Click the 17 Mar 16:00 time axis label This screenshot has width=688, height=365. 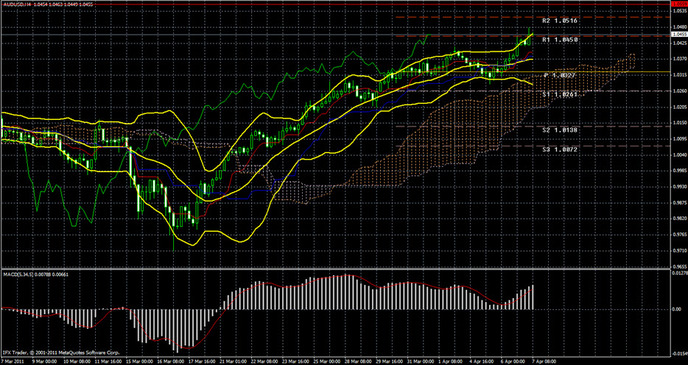(201, 362)
